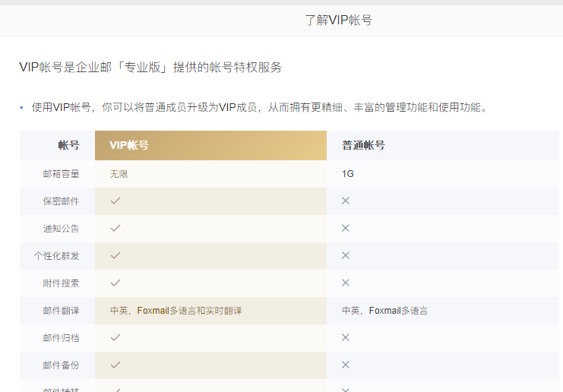The height and width of the screenshot is (392, 563).
Task: Click the VIP checkmark in 邮件归档 row
Action: [115, 337]
